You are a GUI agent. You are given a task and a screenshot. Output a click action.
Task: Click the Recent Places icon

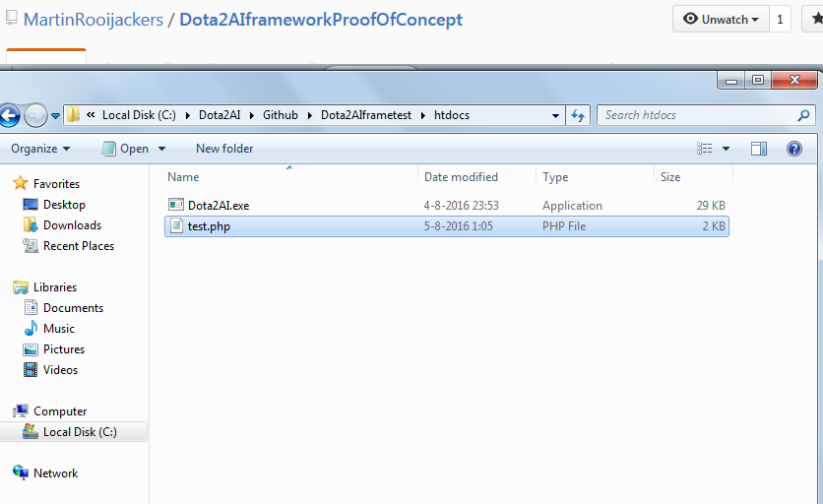(31, 246)
